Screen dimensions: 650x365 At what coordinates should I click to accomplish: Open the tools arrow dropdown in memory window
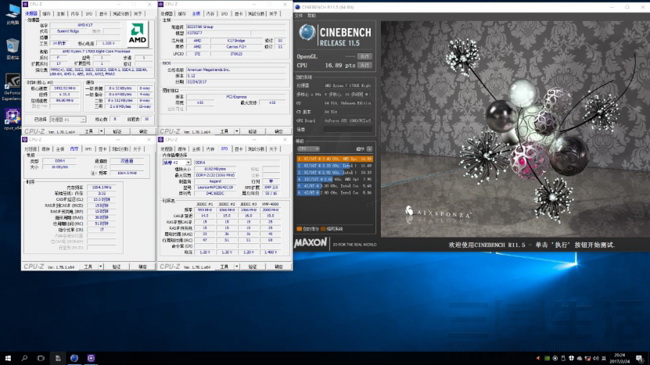(x=101, y=267)
